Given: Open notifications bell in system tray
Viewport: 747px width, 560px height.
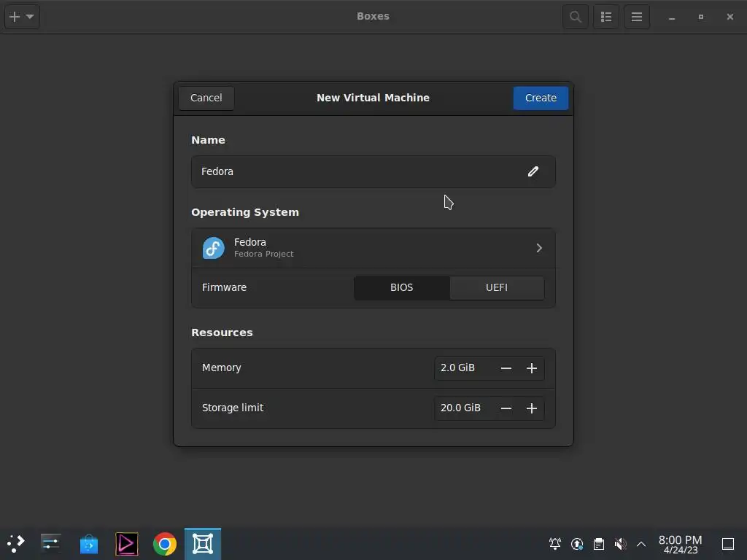Looking at the screenshot, I should [x=555, y=543].
